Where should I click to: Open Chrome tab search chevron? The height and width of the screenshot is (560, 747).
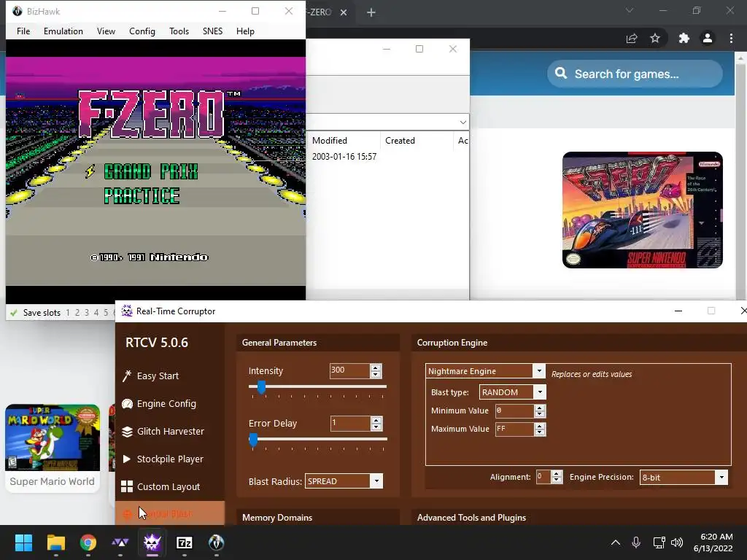[630, 10]
